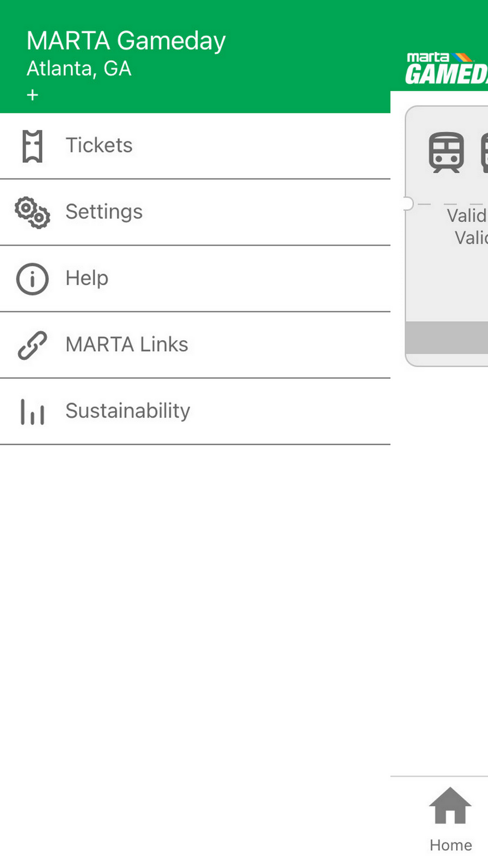Image resolution: width=488 pixels, height=868 pixels.
Task: Tap the Tickets stub icon
Action: click(x=32, y=146)
